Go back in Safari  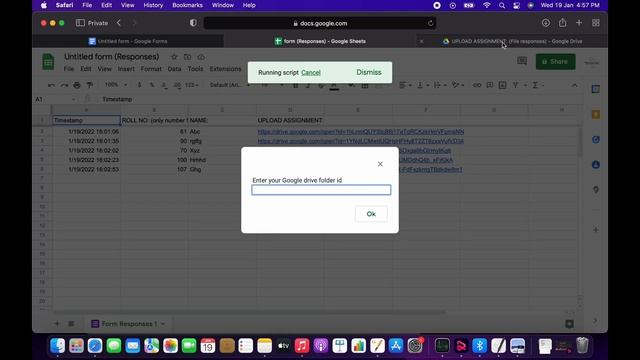(x=119, y=23)
